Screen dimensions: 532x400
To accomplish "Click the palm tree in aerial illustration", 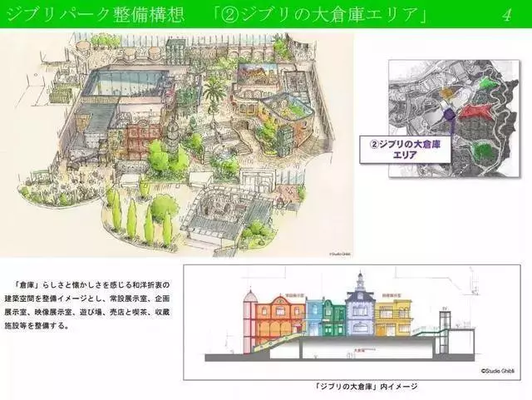I will [x=214, y=93].
